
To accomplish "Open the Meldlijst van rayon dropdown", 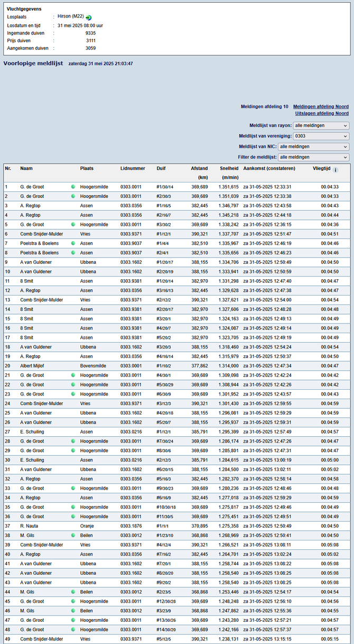I will tap(321, 125).
